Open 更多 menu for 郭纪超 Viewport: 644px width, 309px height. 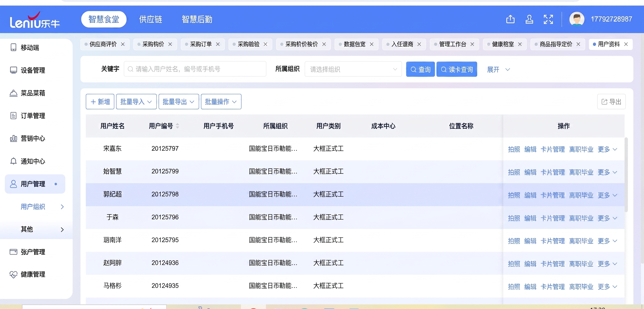607,195
